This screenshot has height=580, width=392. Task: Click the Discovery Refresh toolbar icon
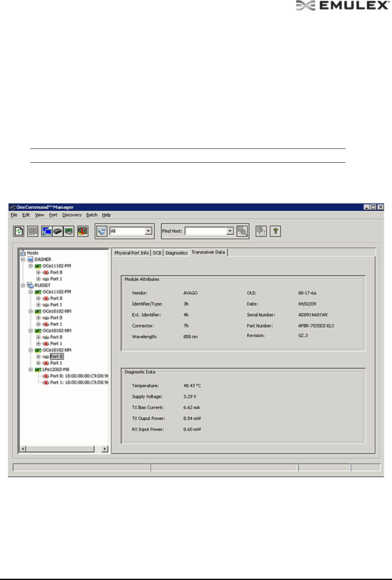point(19,231)
